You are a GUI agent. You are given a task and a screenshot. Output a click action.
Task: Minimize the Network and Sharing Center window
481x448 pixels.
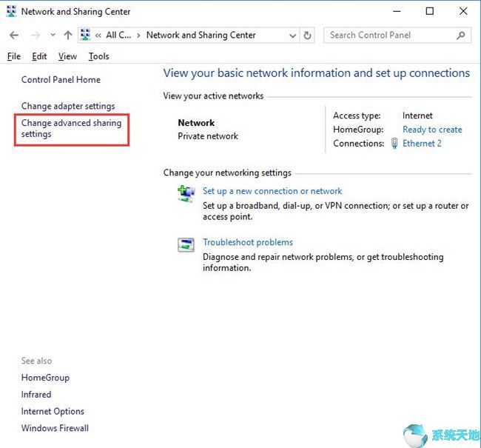coord(397,11)
